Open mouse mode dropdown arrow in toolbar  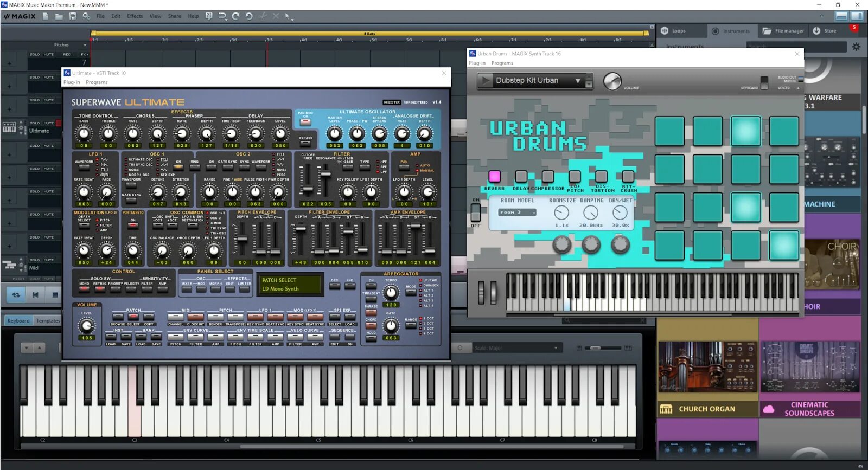click(293, 19)
